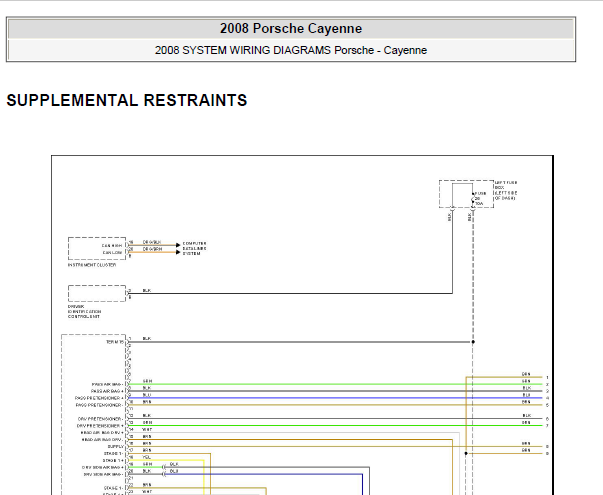Click "DRIVER IDENTIFICATION CONTROL UNIT" label
Image resolution: width=603 pixels, height=495 pixels.
tap(85, 312)
